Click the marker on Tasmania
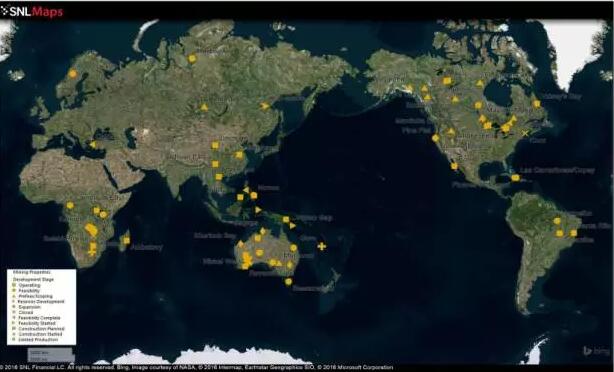This screenshot has width=614, height=372. tap(289, 281)
